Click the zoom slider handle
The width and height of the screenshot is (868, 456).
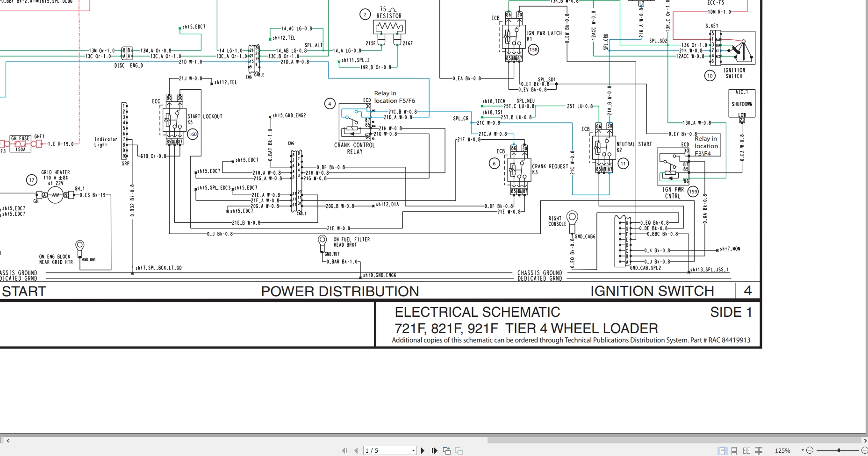839,451
